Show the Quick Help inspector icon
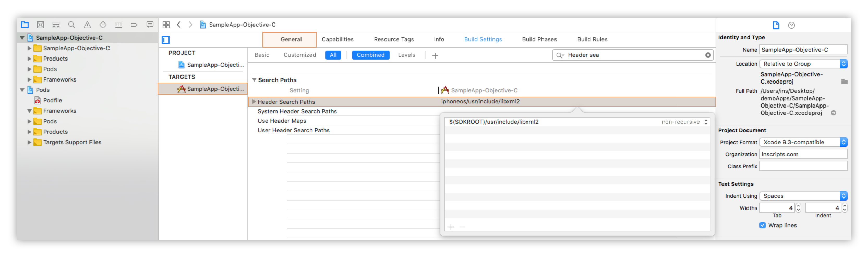The image size is (868, 256). 791,25
